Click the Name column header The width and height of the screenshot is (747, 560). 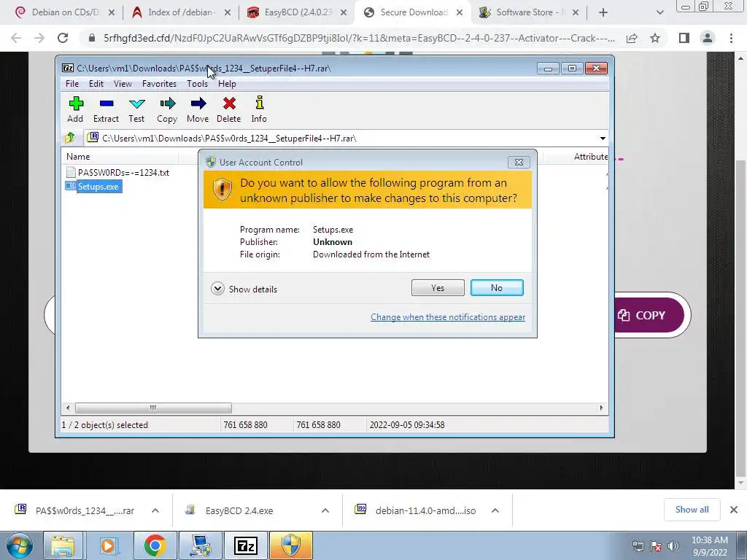(78, 157)
